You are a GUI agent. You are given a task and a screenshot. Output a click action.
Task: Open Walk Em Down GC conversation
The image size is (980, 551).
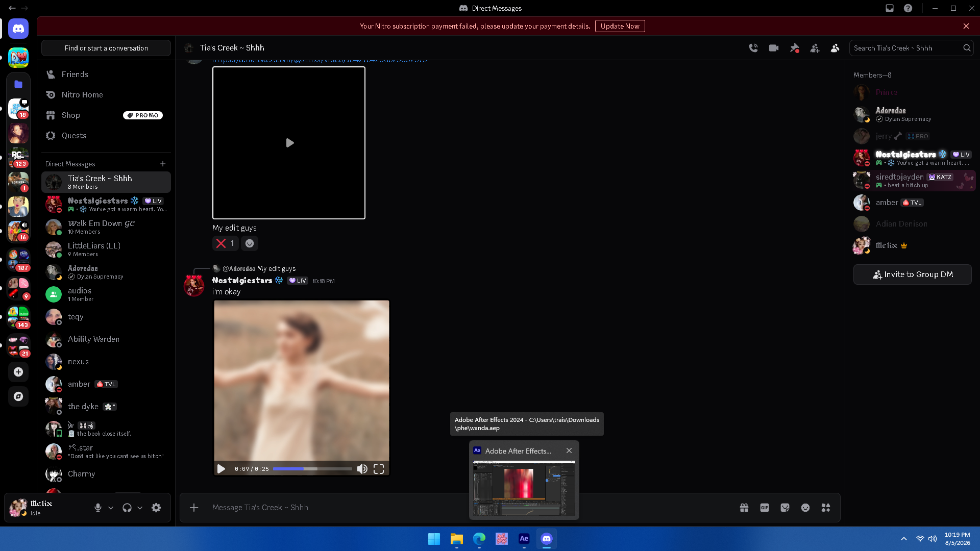[106, 227]
